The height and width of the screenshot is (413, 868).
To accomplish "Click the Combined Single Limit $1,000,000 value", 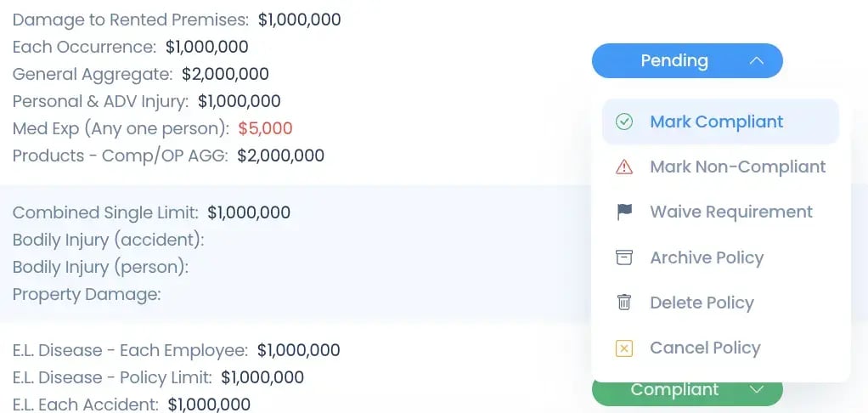I will click(249, 212).
